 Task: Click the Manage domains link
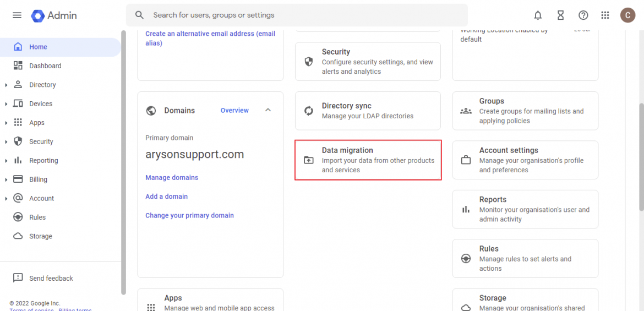click(172, 178)
